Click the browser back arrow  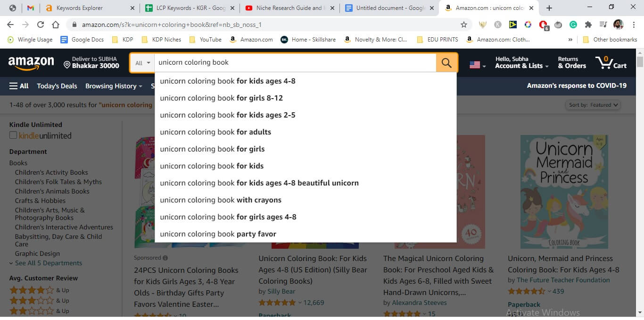pos(10,25)
